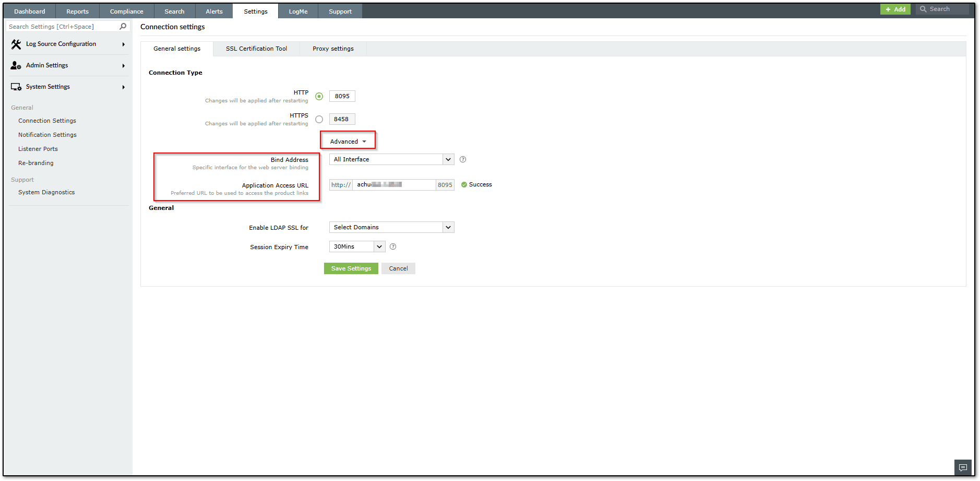Open the chat feedback icon at bottom right
The image size is (980, 481).
tap(963, 467)
